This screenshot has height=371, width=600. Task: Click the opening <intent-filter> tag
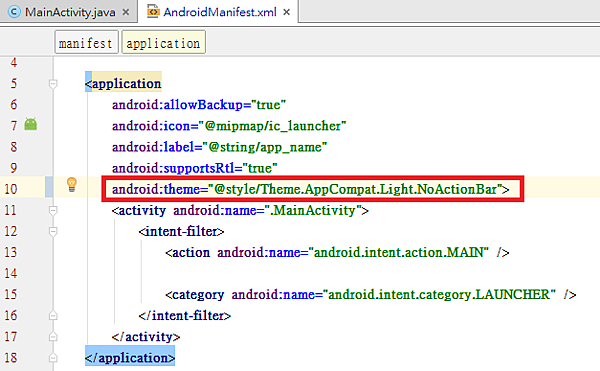(181, 231)
